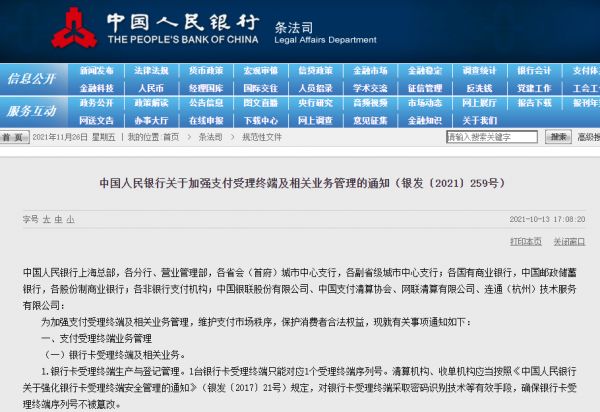Image resolution: width=600 pixels, height=412 pixels.
Task: Set font size to large (大)
Action: [45, 218]
